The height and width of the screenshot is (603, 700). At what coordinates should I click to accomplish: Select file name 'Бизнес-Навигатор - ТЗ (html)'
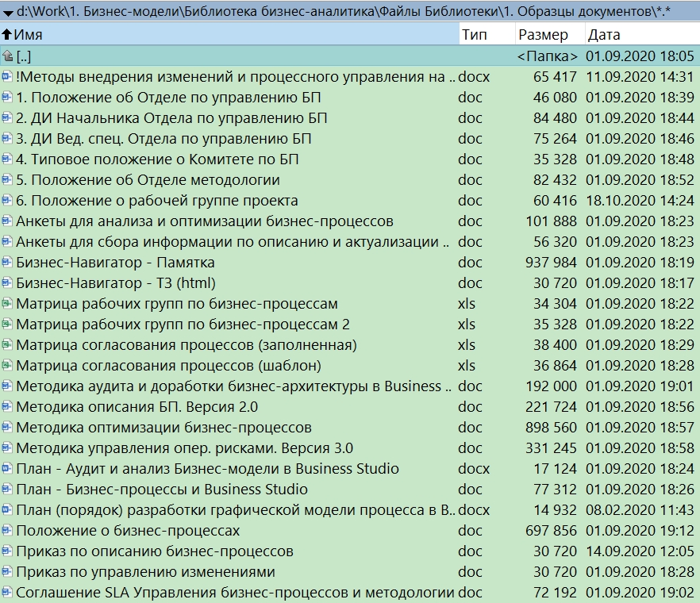tap(116, 283)
